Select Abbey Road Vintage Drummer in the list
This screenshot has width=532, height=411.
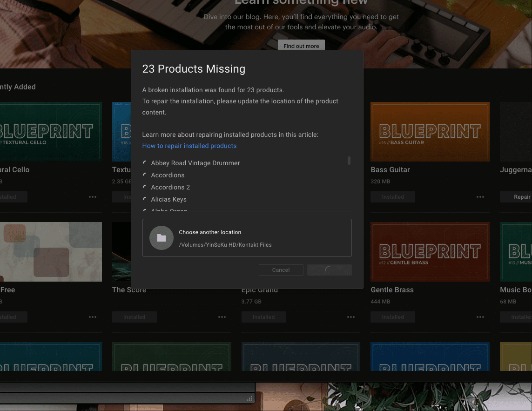tap(195, 163)
